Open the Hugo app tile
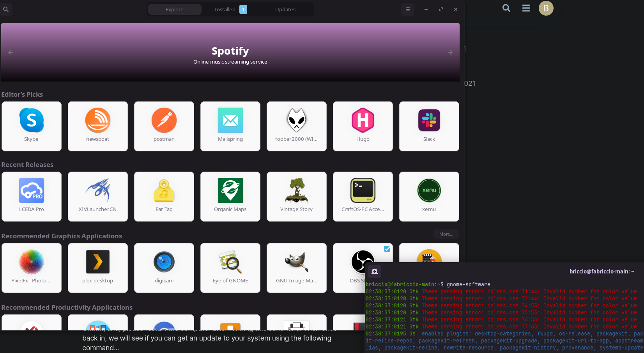 [x=363, y=126]
